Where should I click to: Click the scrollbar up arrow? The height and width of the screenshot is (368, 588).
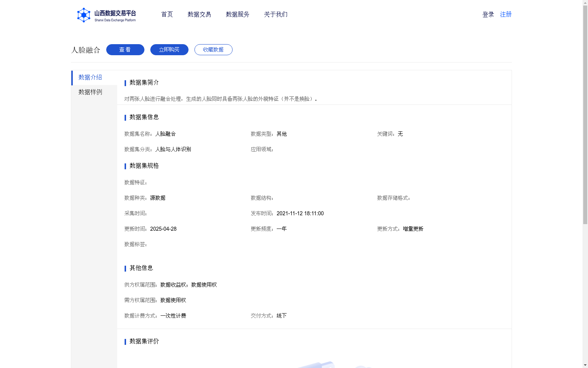[585, 3]
